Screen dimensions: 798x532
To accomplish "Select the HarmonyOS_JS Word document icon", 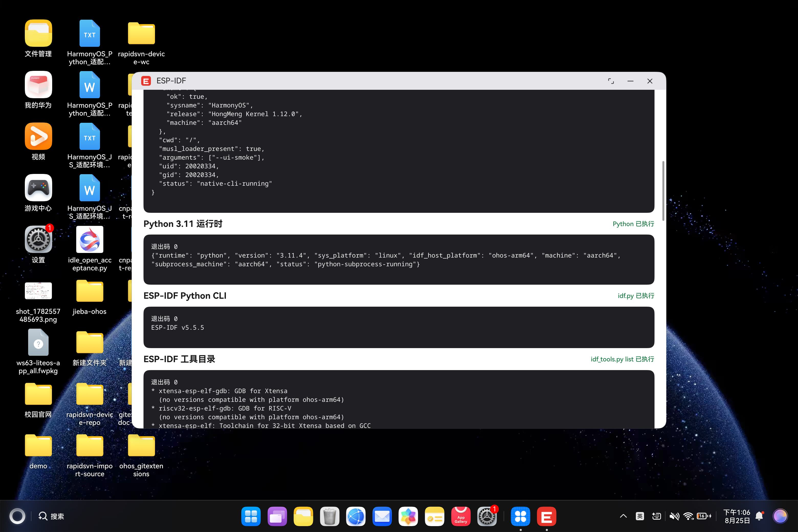I will point(90,188).
